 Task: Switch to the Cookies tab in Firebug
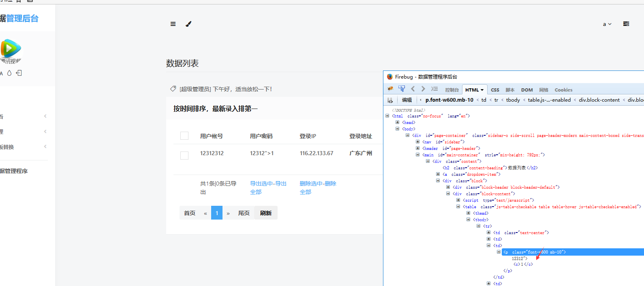563,90
